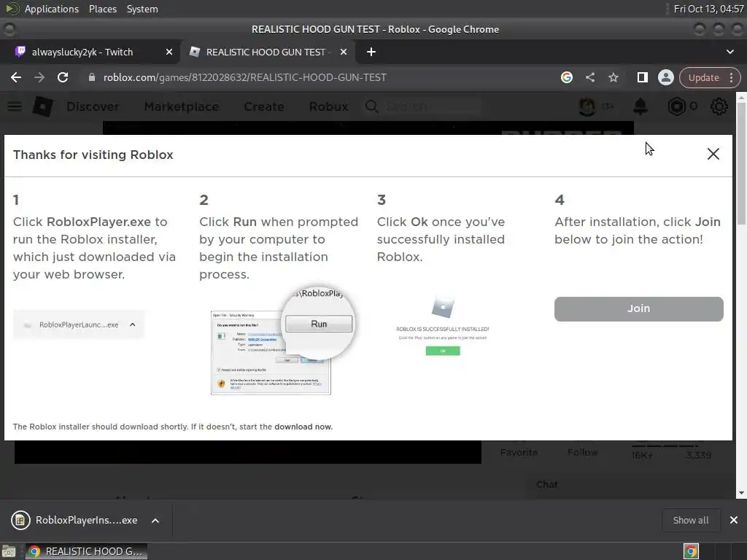Open the downloaded RobloxPlayerIns....exe file
747x560 pixels.
pyautogui.click(x=75, y=520)
